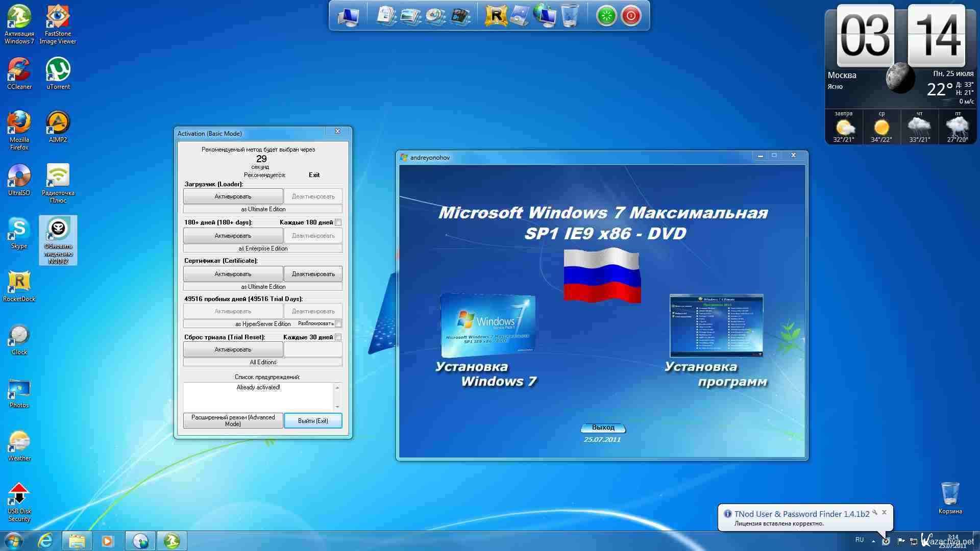Click the green restart icon in RocketDock
Viewport: 980px width, 551px height.
[x=606, y=16]
